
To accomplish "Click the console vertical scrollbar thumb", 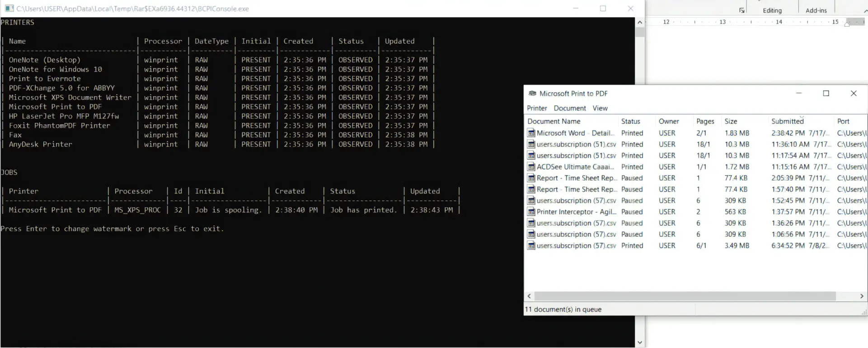I will click(640, 33).
